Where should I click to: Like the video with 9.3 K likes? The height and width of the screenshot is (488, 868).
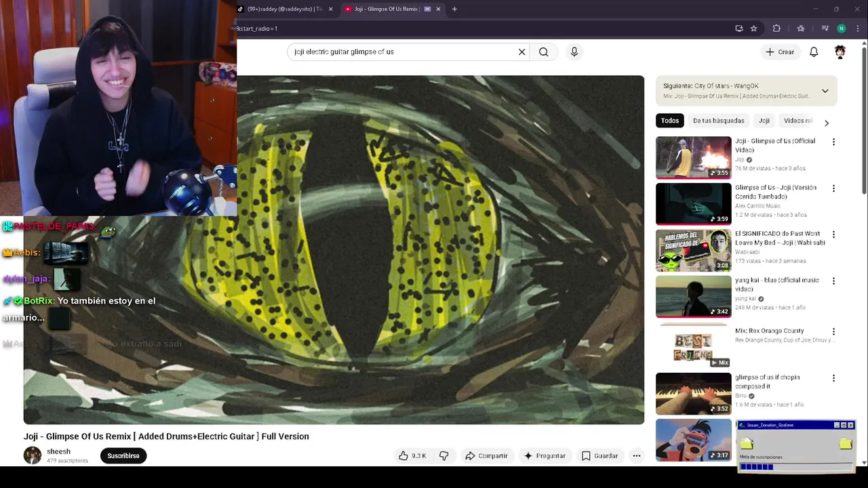tap(412, 455)
